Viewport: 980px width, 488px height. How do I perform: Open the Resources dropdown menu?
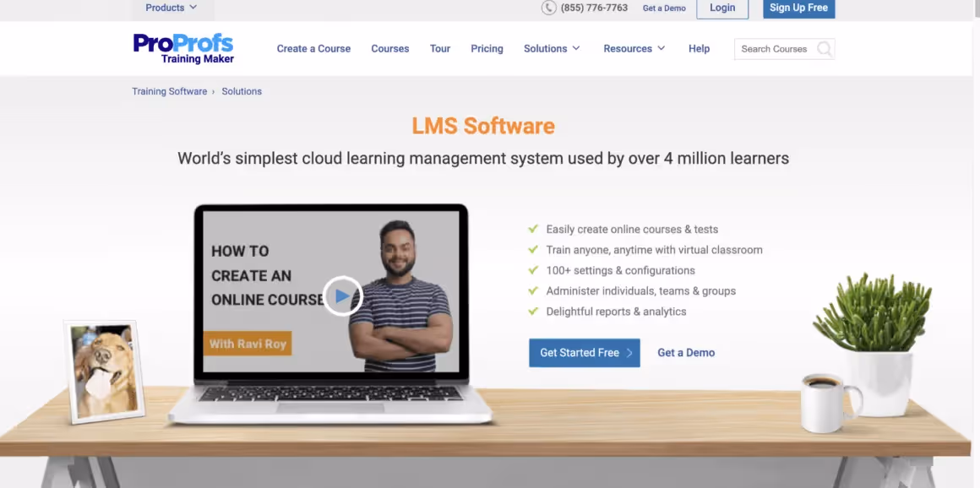[634, 49]
